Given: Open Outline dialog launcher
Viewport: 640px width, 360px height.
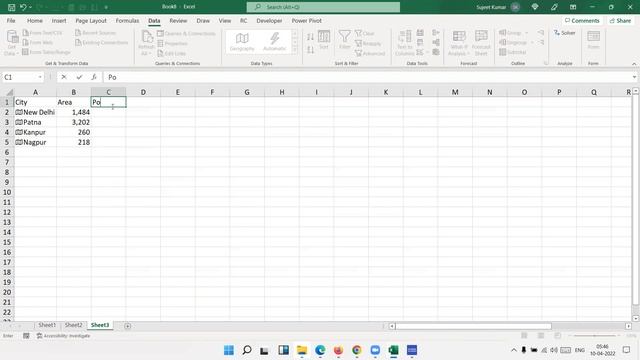Looking at the screenshot, I should point(546,63).
